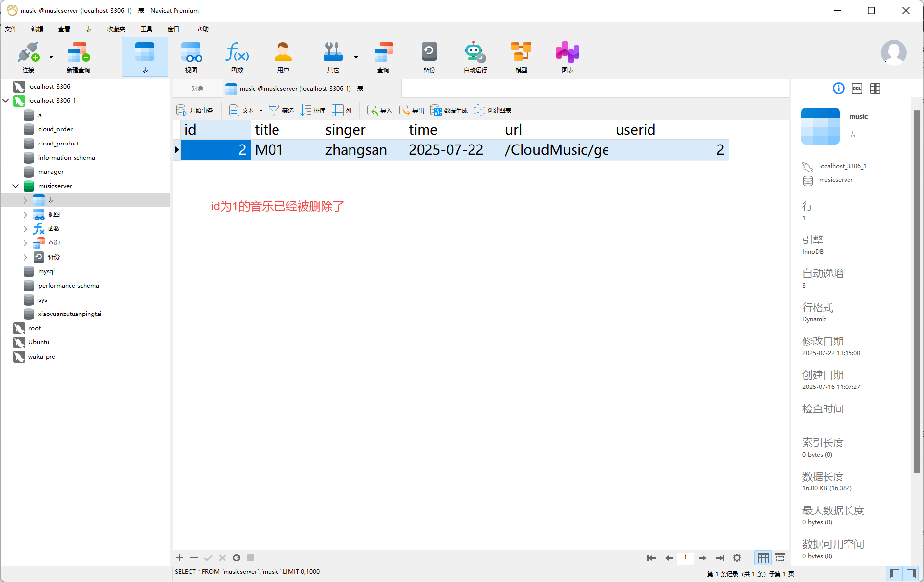Open the 查看 menu

[x=64, y=29]
